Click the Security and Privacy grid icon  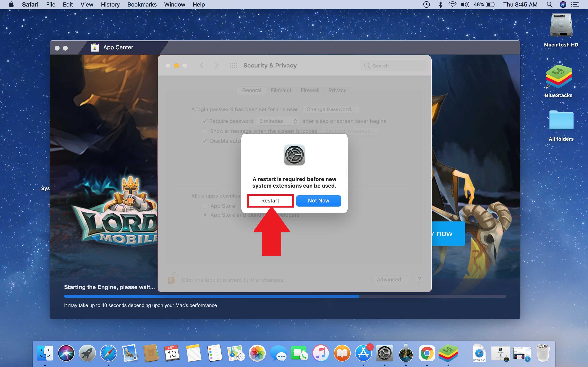[x=233, y=65]
